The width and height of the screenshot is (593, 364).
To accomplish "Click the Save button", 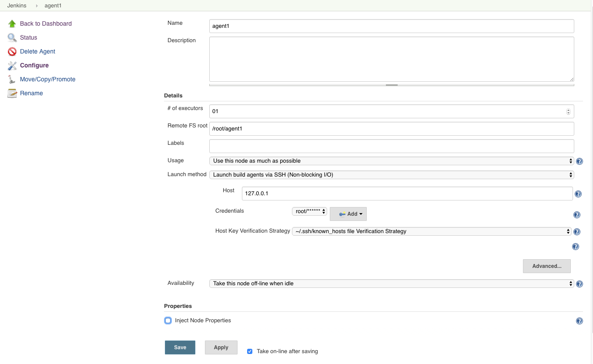I will click(180, 347).
